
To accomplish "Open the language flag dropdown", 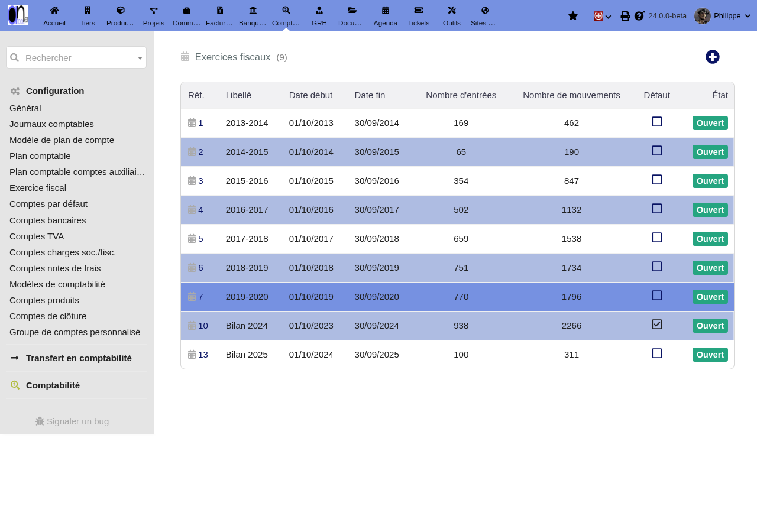I will coord(602,16).
